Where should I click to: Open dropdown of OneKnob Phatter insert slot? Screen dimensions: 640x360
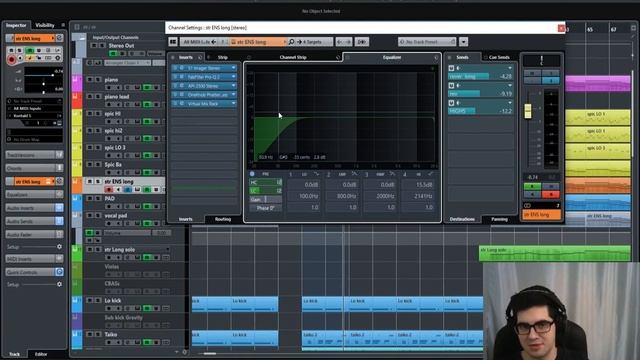tap(233, 94)
